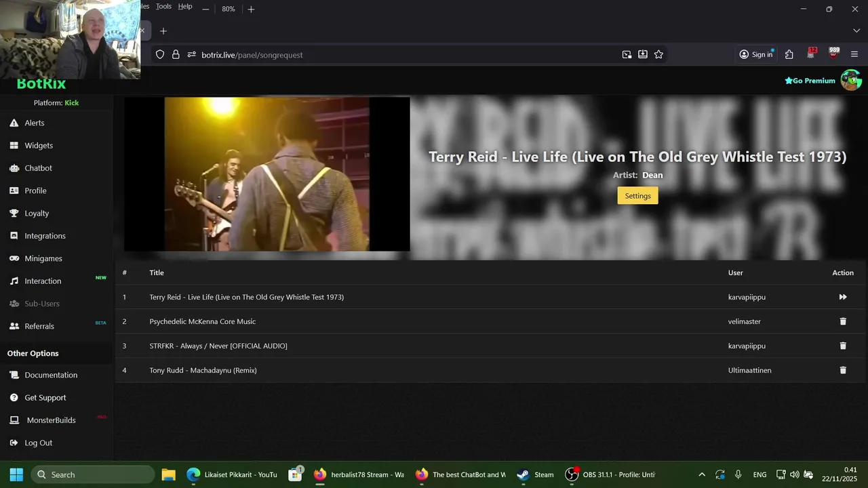This screenshot has width=868, height=488.
Task: Open the extension with 12 badge
Action: tap(812, 54)
